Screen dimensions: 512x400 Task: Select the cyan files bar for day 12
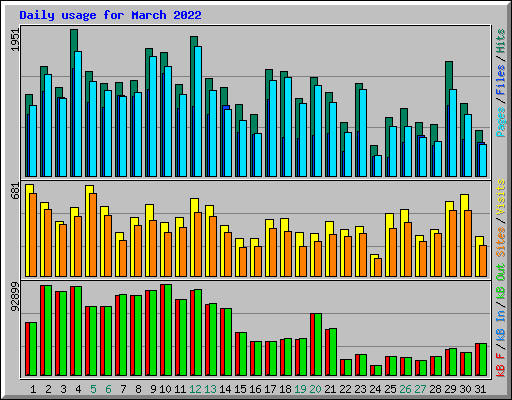pyautogui.click(x=198, y=111)
